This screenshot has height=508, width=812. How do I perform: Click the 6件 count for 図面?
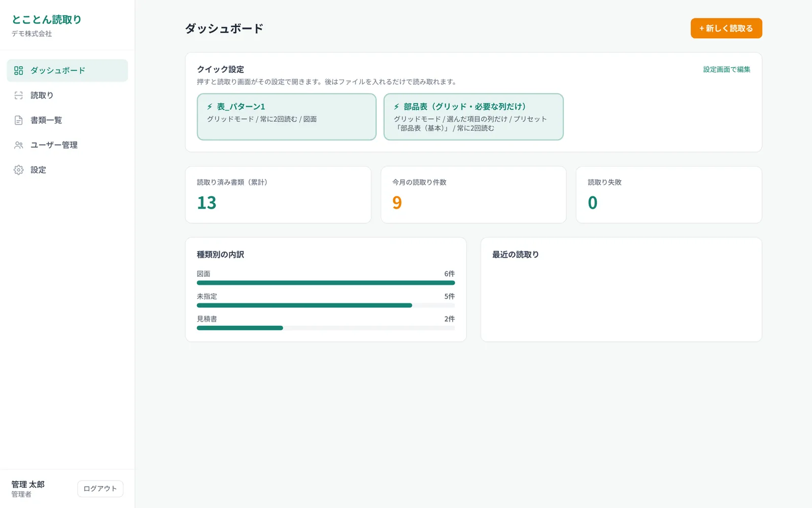tap(450, 274)
